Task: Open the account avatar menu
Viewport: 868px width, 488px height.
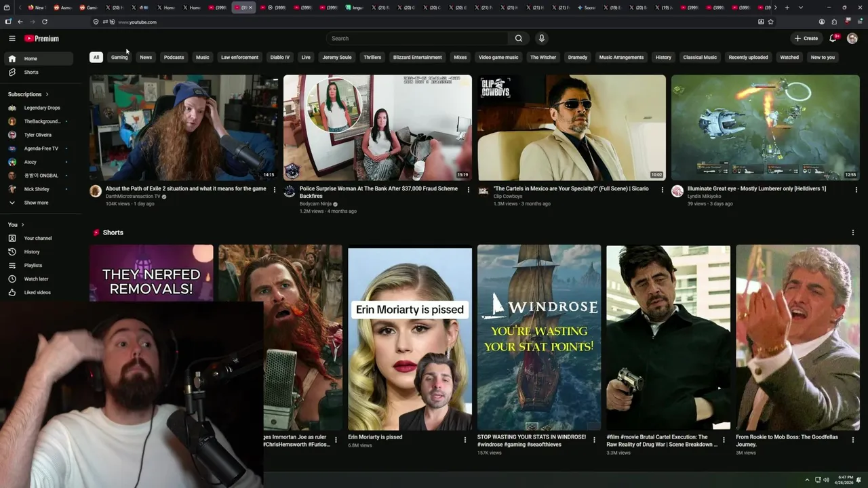Action: pyautogui.click(x=852, y=39)
